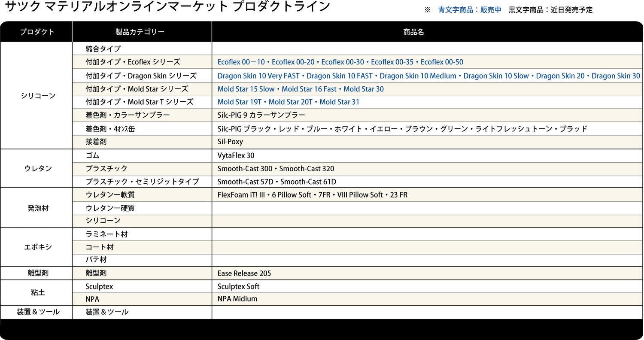
Task: Open the Mold Star 31 product link
Action: click(x=339, y=102)
